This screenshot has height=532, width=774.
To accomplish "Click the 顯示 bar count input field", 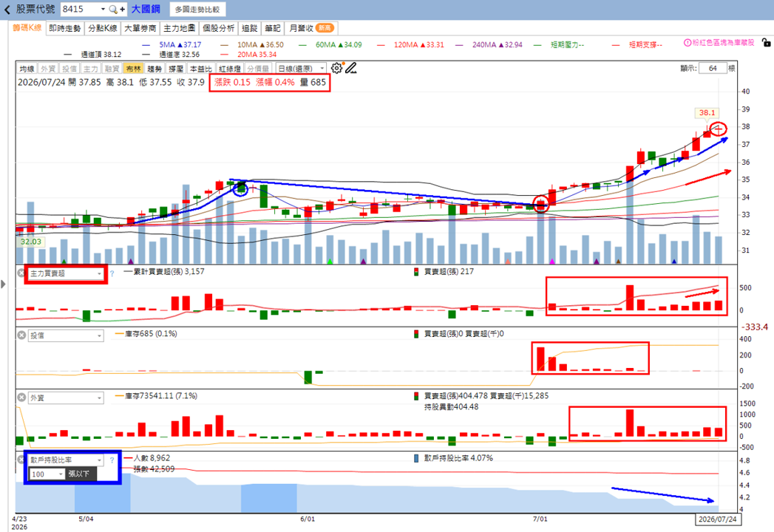I will click(713, 68).
